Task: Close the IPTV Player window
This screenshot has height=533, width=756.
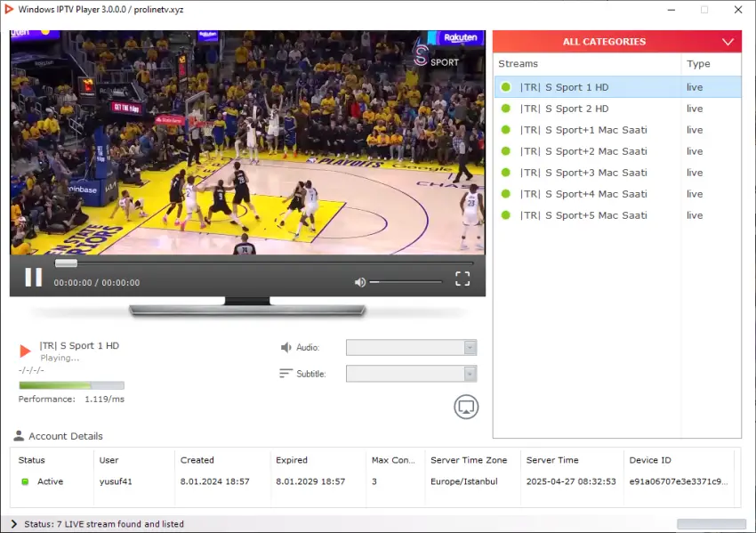Action: click(738, 10)
